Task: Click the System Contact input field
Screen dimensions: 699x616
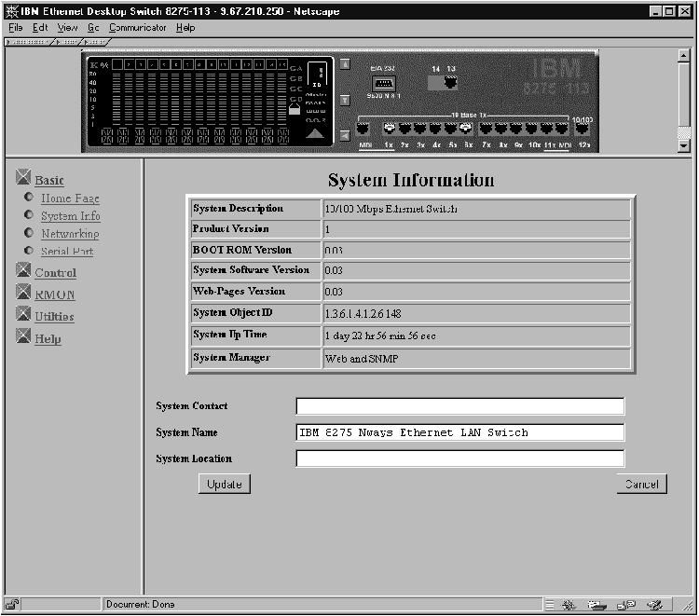Action: coord(459,406)
